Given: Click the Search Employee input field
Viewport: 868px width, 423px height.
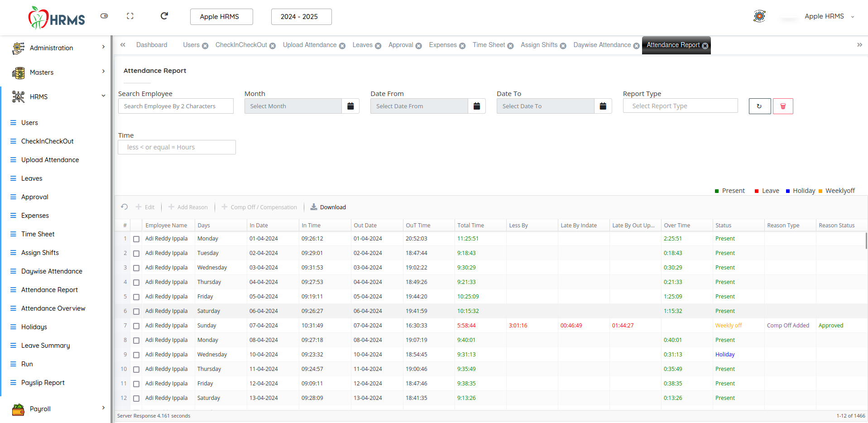Looking at the screenshot, I should 176,106.
